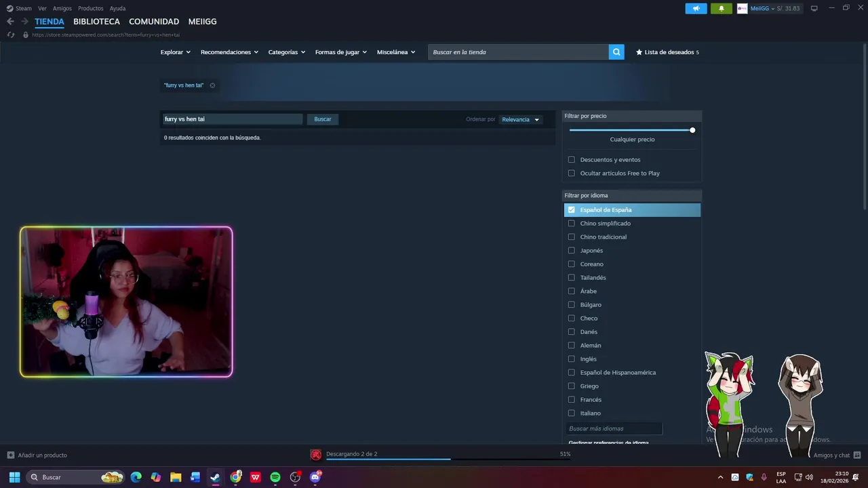
Task: Check Coreano language filter
Action: [x=571, y=264]
